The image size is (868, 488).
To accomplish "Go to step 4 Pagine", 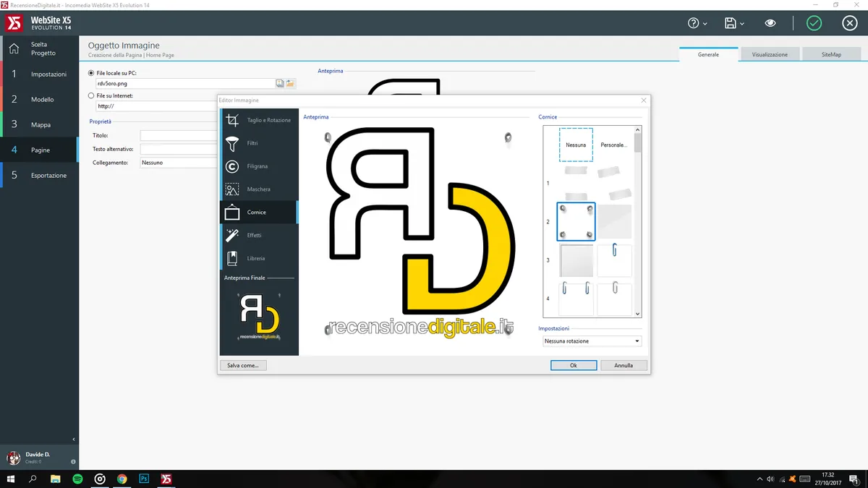I will (x=39, y=150).
